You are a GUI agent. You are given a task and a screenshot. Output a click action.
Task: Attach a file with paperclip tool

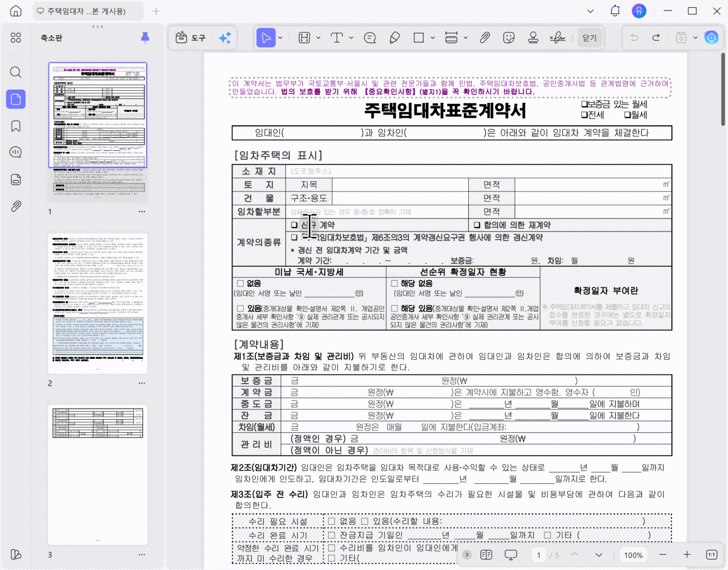click(485, 38)
